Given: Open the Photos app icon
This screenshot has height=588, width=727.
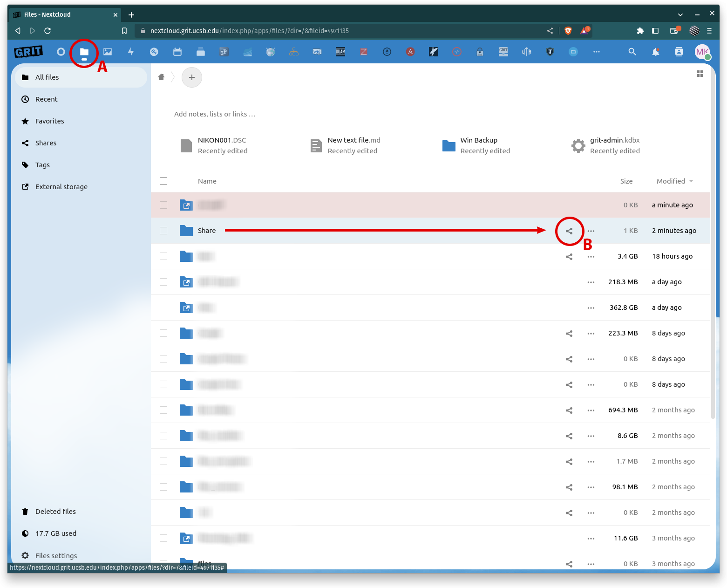Looking at the screenshot, I should pyautogui.click(x=108, y=52).
